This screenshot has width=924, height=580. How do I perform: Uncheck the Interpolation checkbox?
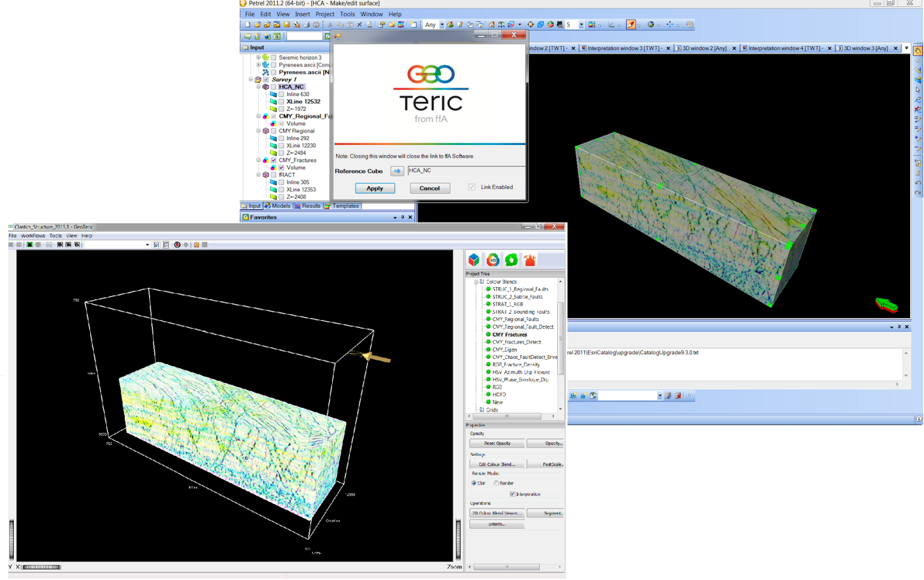pyautogui.click(x=512, y=494)
